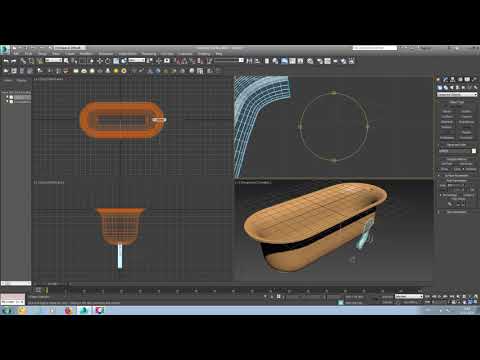
Task: Open the Material Editor
Action: (310, 61)
